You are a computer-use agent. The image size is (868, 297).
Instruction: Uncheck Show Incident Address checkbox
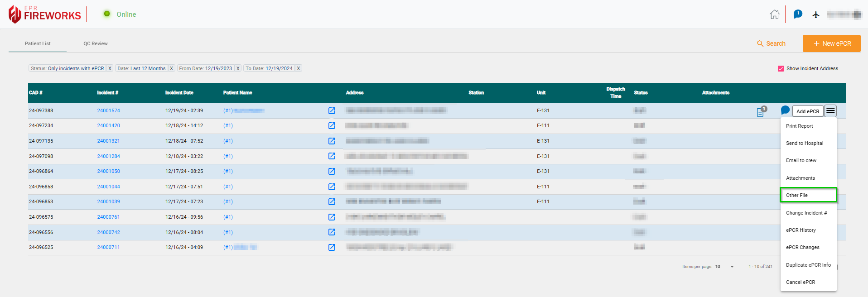coord(781,69)
